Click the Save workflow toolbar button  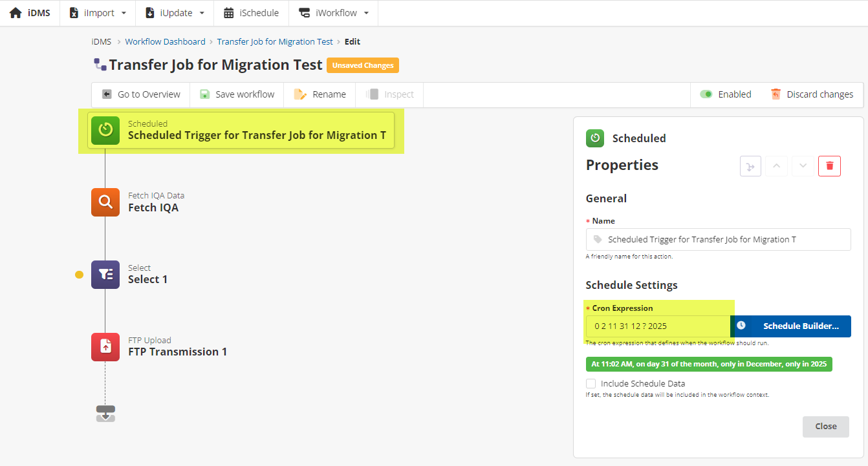(237, 94)
